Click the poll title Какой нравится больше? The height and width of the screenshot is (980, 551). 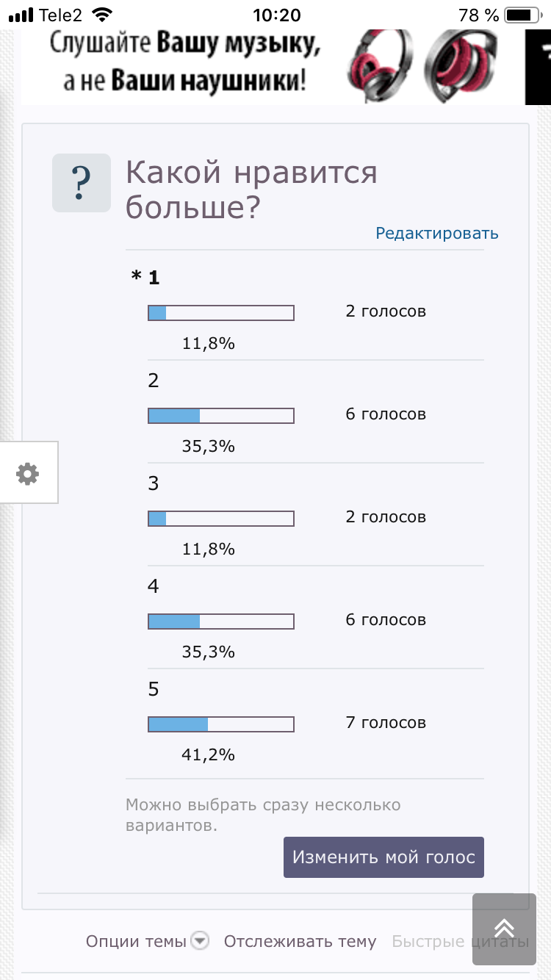tap(251, 191)
